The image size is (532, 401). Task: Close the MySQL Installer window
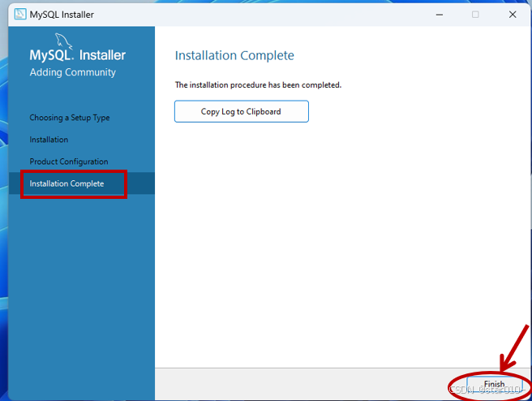[x=513, y=15]
